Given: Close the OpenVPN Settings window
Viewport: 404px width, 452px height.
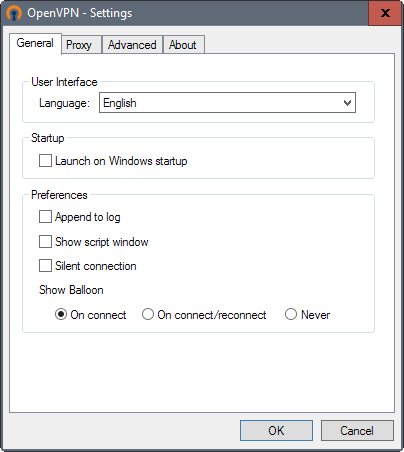Looking at the screenshot, I should 385,13.
